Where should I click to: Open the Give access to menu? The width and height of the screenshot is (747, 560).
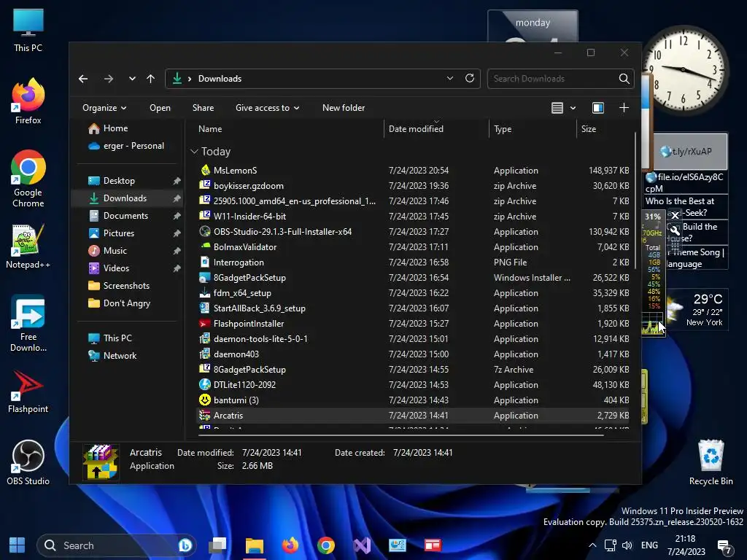pos(267,108)
